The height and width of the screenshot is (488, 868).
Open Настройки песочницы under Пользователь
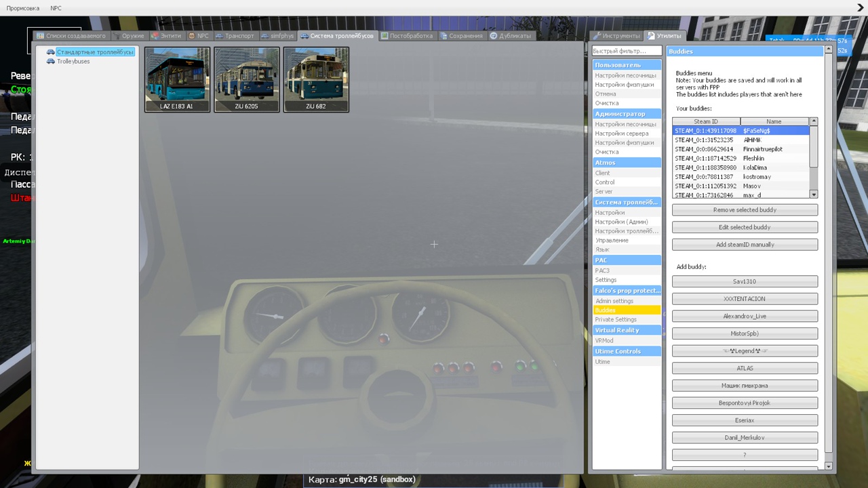tap(626, 75)
